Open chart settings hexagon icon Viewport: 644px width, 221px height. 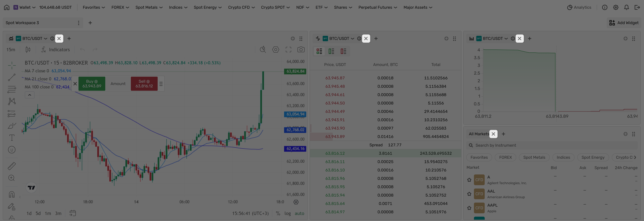[x=275, y=50]
